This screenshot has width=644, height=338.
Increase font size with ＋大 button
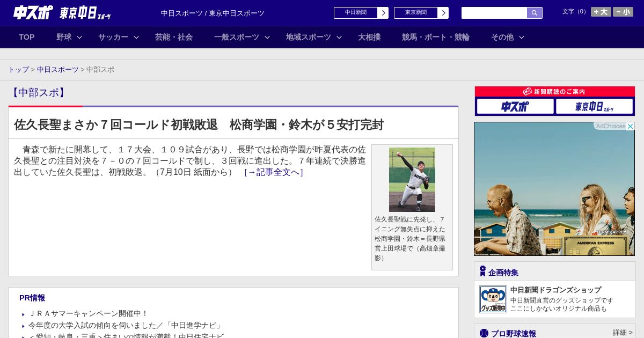click(601, 12)
